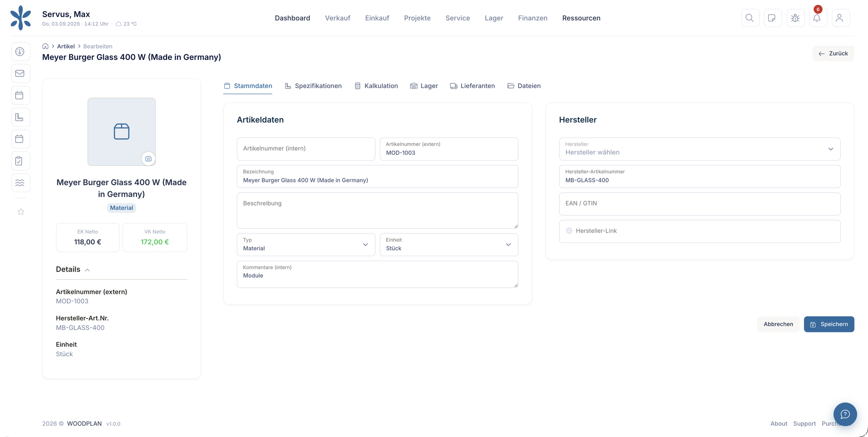Open the Einheit dropdown showing Stück
The image size is (868, 437).
click(x=449, y=245)
